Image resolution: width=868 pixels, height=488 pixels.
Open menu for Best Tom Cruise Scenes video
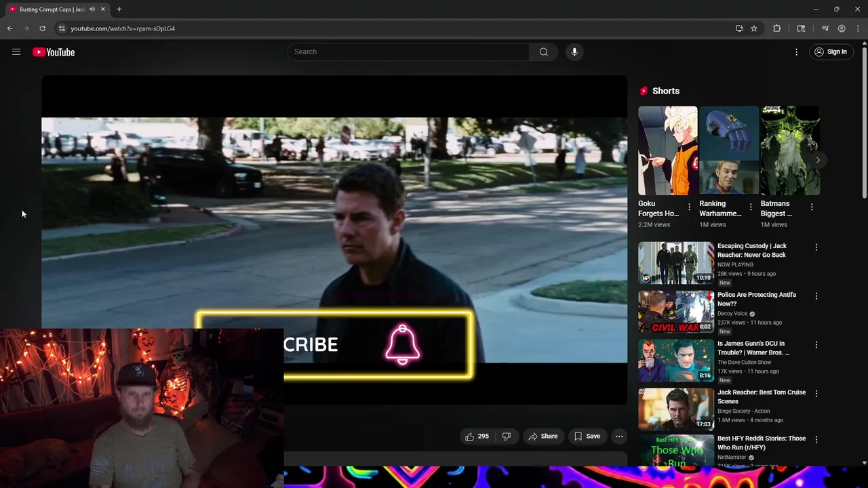(x=816, y=394)
